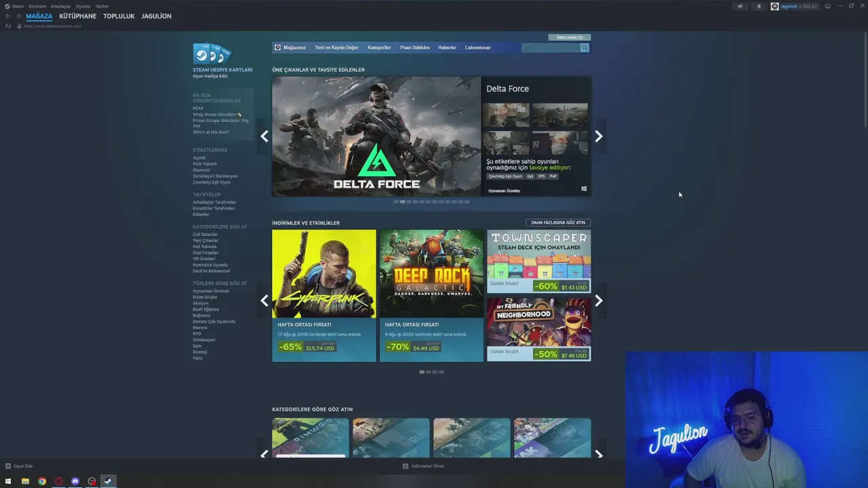The image size is (868, 488).
Task: Advance the category carousel with right arrow
Action: point(599,454)
